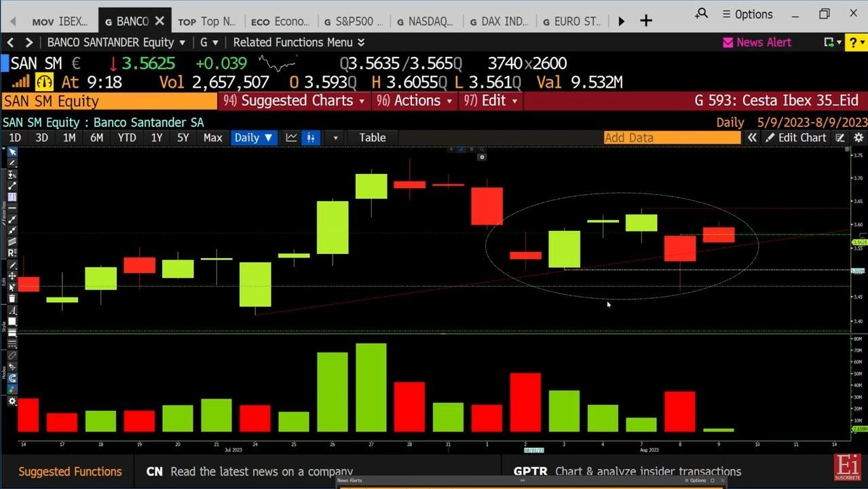Set chart range to 3D

41,137
